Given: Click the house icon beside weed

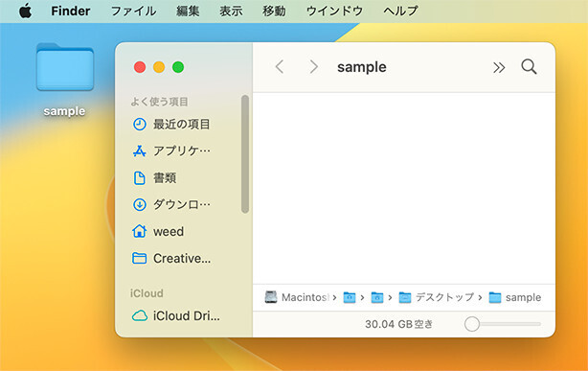Looking at the screenshot, I should pyautogui.click(x=140, y=231).
